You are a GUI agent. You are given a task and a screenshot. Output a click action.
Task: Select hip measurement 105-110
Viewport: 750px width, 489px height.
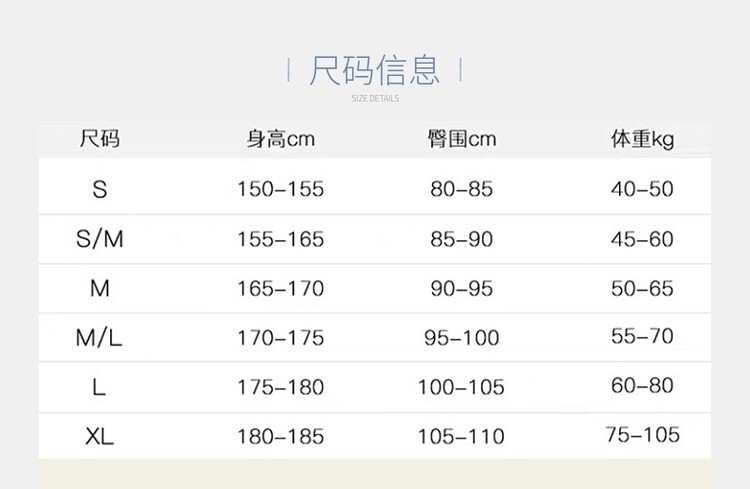[462, 436]
